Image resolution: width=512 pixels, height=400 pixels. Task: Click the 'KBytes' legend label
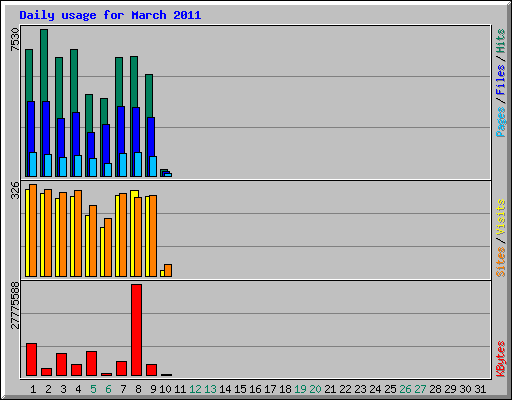click(x=500, y=359)
